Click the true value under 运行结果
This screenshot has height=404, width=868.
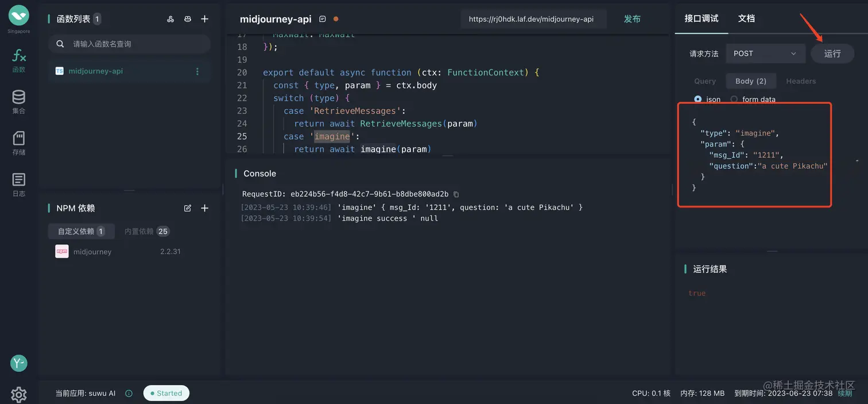(x=697, y=293)
